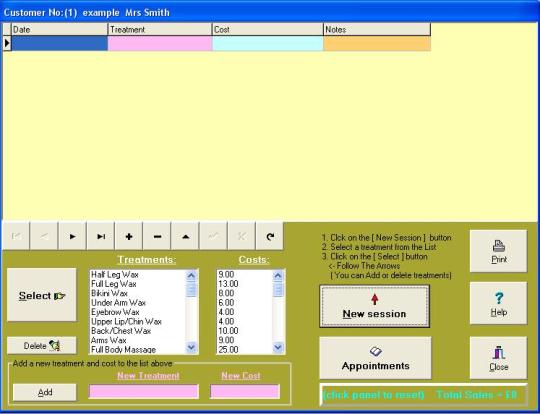Click the orange Notes cell
This screenshot has width=540, height=414.
click(x=377, y=43)
